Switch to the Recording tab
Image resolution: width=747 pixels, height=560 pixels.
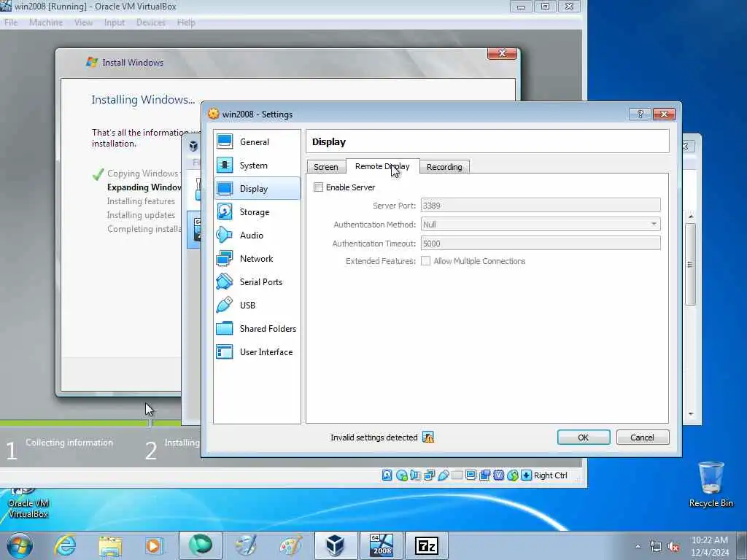click(444, 167)
